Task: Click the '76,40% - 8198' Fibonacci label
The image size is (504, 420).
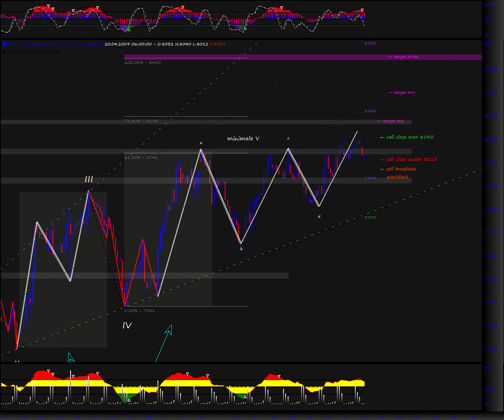Action: 141,121
